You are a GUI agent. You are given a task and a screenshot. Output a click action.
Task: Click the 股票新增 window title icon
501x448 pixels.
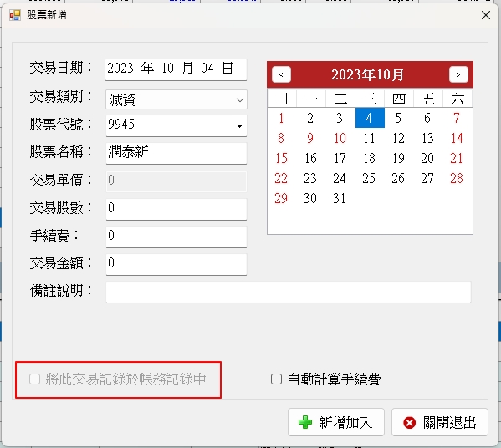coord(15,15)
